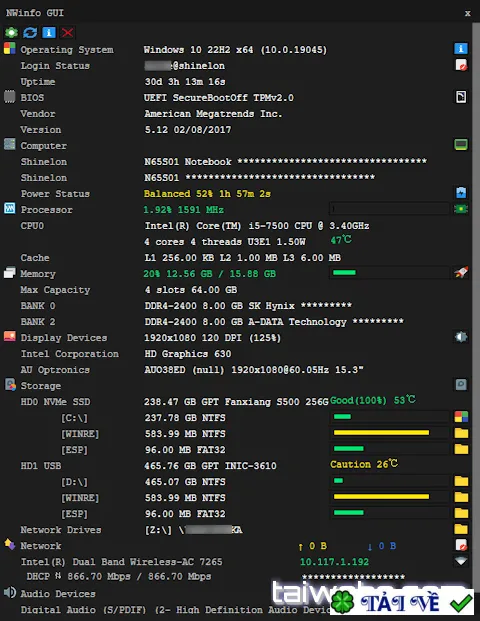Viewport: 480px width, 621px height.
Task: Open the blue info toolbar icon
Action: click(49, 32)
